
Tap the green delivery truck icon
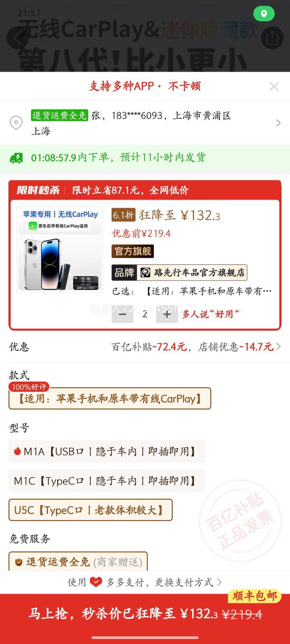pyautogui.click(x=16, y=157)
